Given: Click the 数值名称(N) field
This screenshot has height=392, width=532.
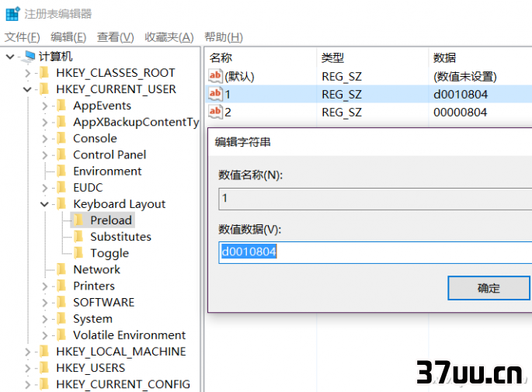Looking at the screenshot, I should pyautogui.click(x=375, y=199).
